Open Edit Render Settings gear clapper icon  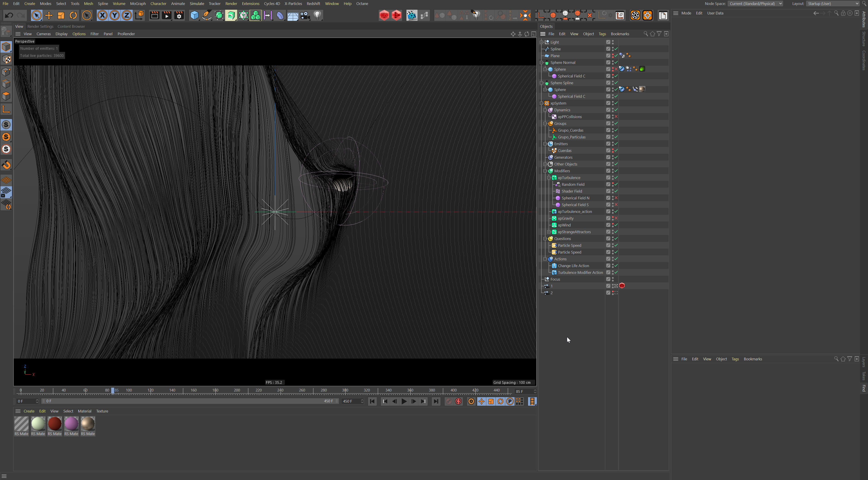tap(179, 16)
